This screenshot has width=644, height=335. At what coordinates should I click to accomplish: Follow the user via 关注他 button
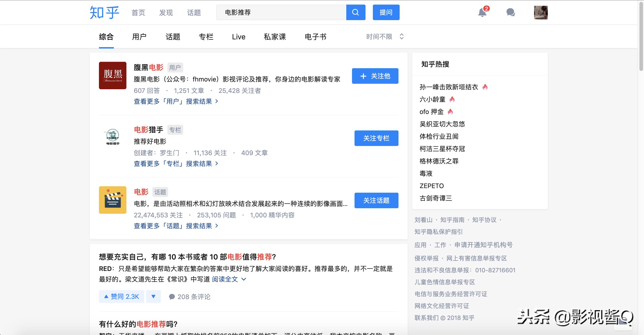(374, 76)
